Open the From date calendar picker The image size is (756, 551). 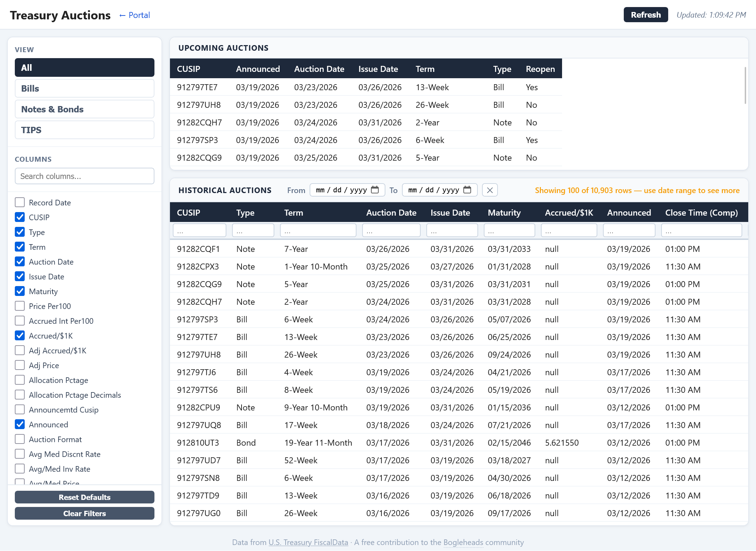(x=375, y=190)
